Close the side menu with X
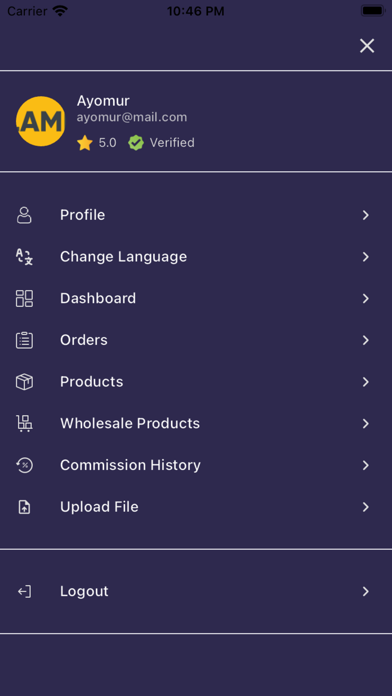392x696 pixels. (367, 46)
